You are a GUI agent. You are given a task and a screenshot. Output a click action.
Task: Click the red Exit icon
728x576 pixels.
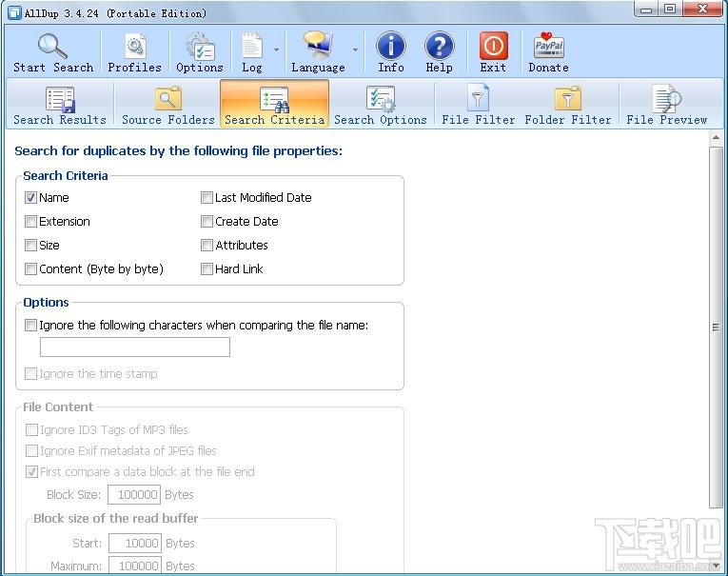click(493, 47)
